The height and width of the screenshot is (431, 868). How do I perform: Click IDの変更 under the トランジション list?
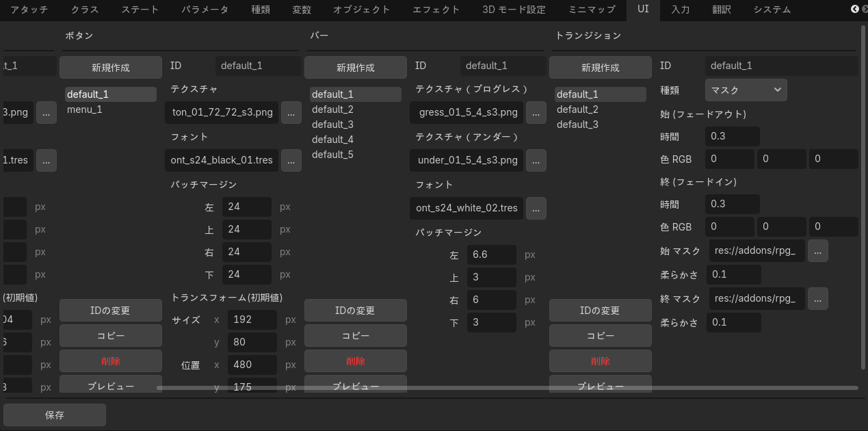601,311
